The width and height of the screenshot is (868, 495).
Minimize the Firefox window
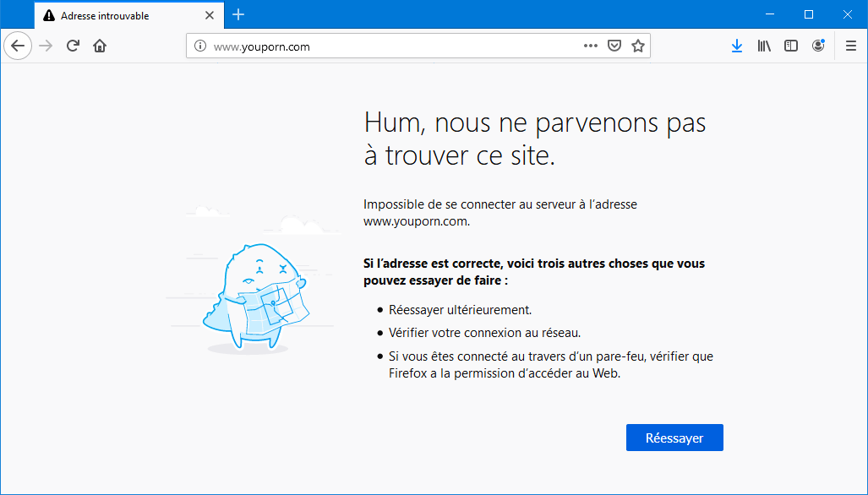click(770, 15)
